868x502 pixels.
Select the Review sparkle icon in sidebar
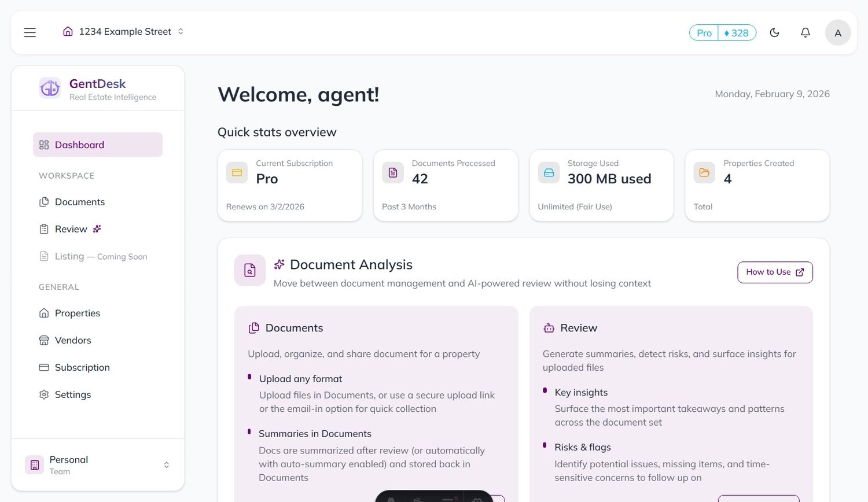(x=97, y=229)
